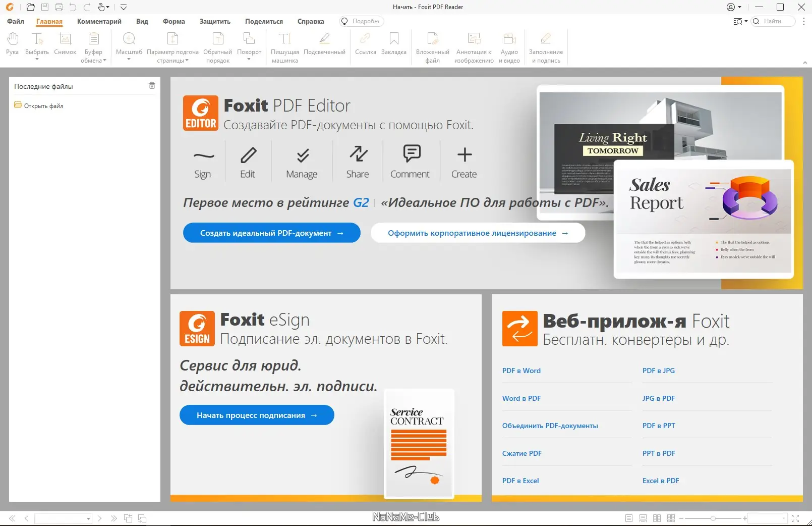Screen dimensions: 812x526
Task: Select the Пишущая машинка typewriter tool
Action: (285, 47)
